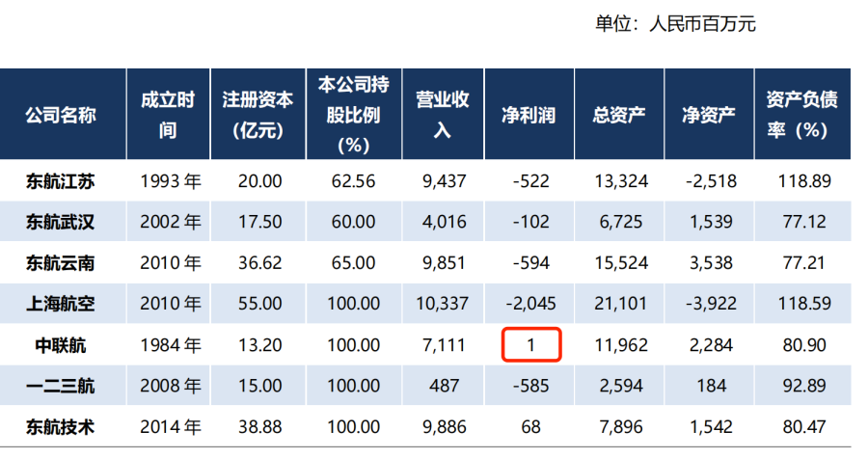Click the 东航云南 company name cell
The image size is (868, 459).
[x=61, y=262]
